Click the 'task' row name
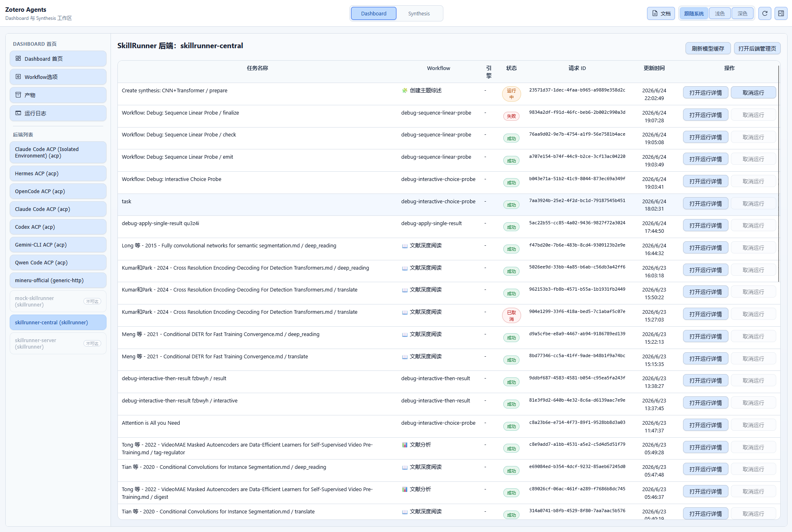792x532 pixels. pyautogui.click(x=126, y=201)
